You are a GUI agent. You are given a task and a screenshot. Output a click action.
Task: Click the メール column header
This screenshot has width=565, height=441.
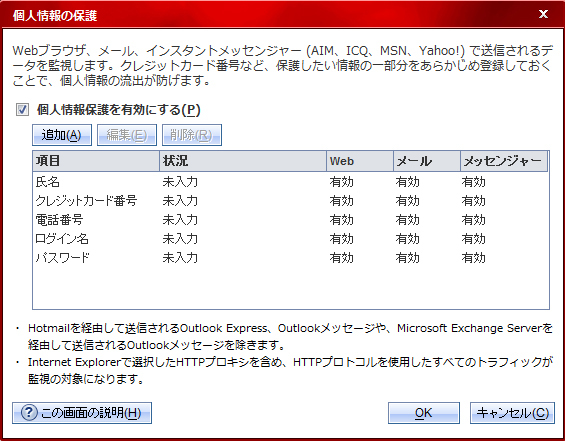click(427, 161)
